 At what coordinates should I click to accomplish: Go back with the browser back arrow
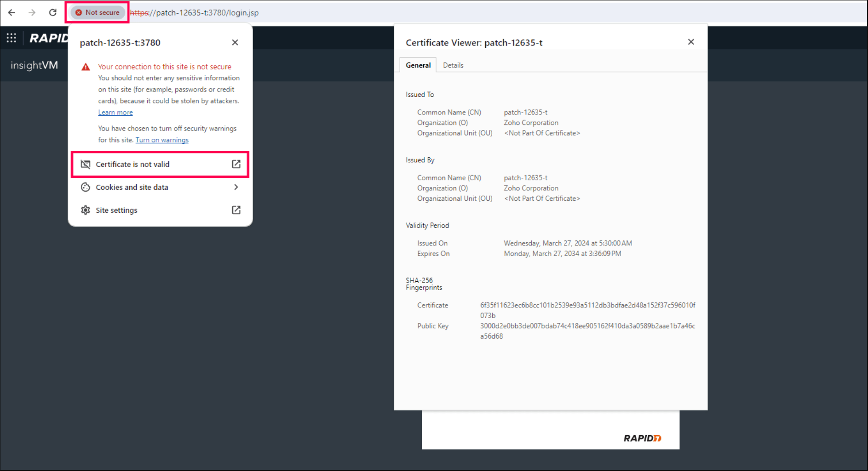click(11, 12)
